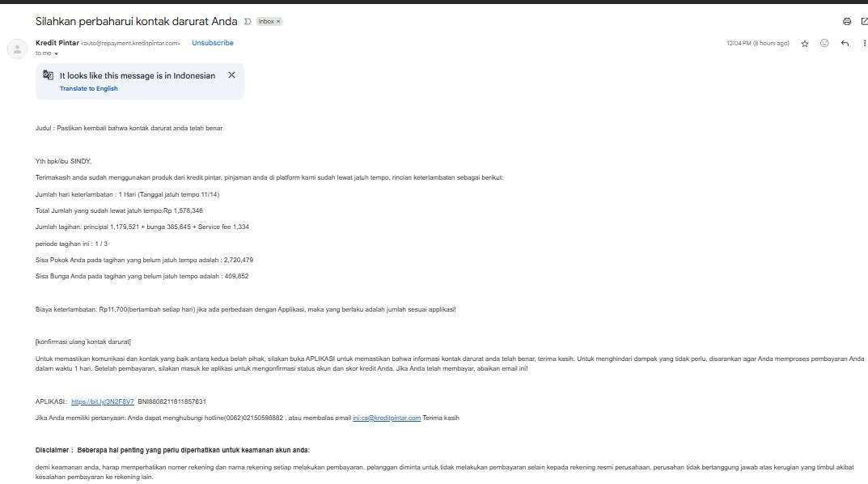Viewport: 868px width, 484px height.
Task: Open the three-dot More options menu
Action: tap(864, 44)
